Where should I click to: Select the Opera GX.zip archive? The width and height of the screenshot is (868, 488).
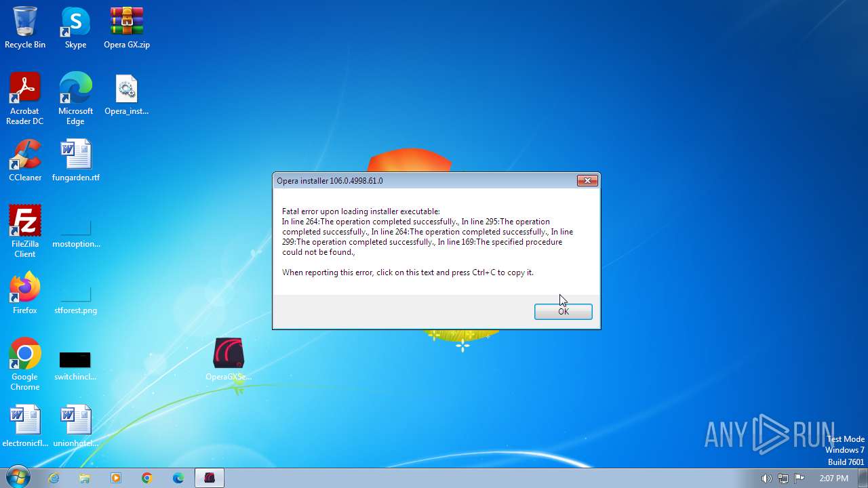(x=127, y=28)
